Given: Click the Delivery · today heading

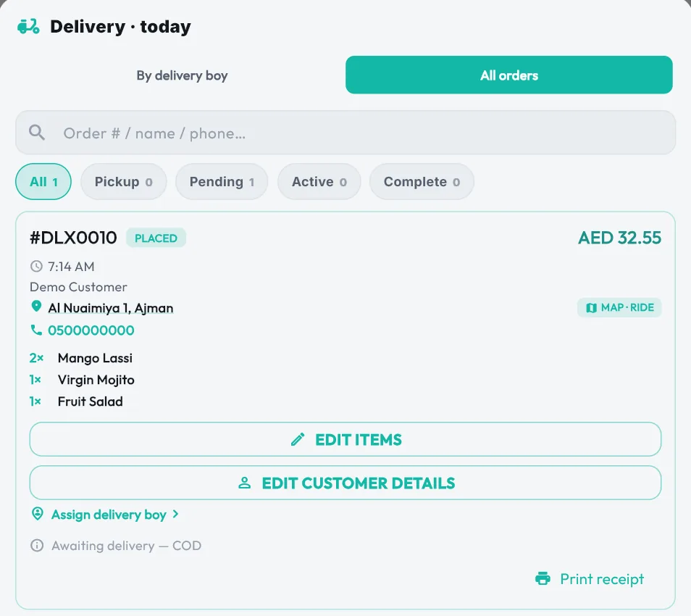Looking at the screenshot, I should point(120,27).
